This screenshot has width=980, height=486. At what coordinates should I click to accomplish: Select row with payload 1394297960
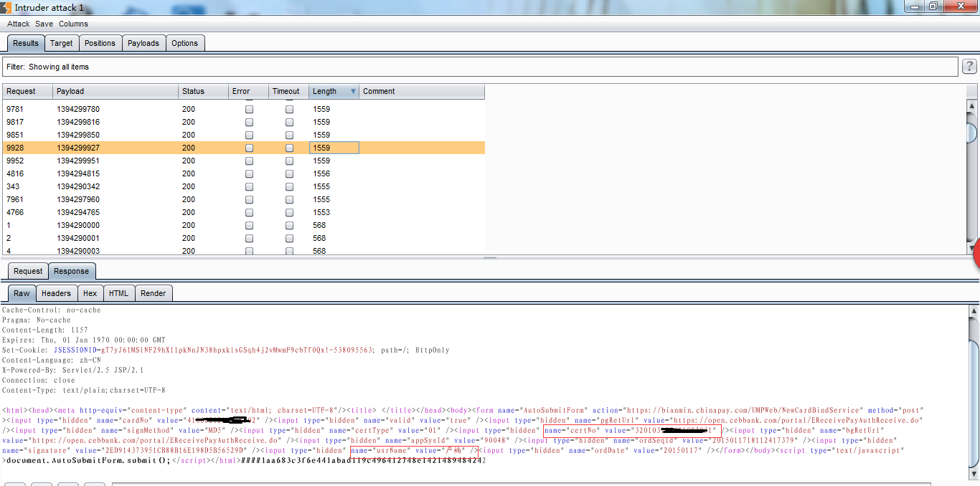[244, 199]
